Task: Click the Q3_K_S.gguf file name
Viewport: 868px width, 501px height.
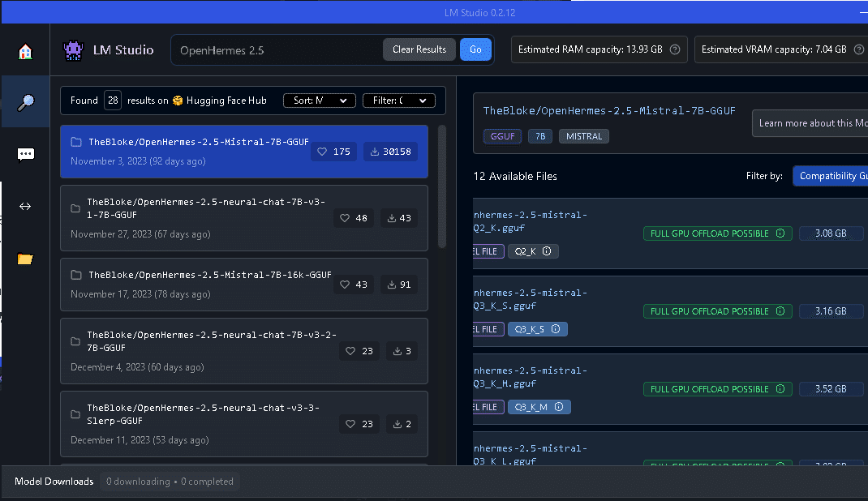Action: pos(531,299)
